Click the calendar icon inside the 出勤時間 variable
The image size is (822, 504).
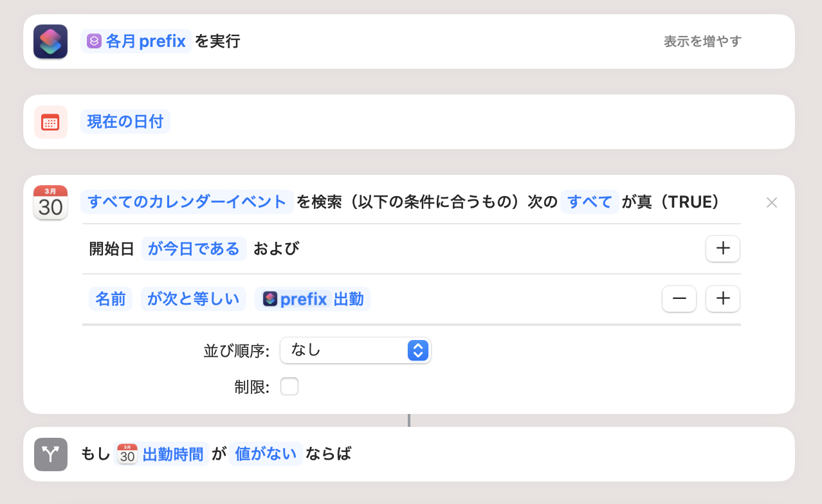126,454
